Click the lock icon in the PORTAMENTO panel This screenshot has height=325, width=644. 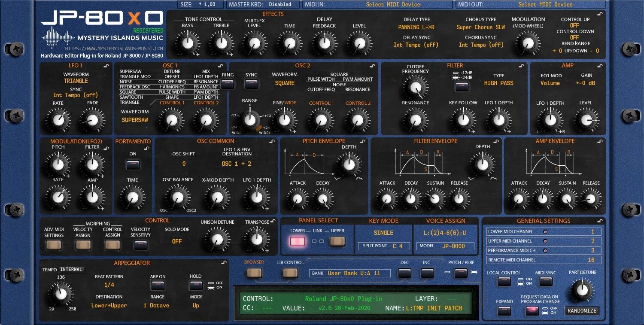pos(147,149)
